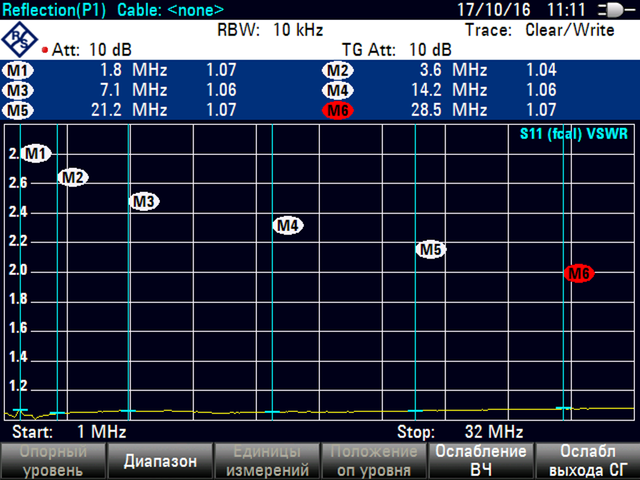Select the M2 marker badge in table
The height and width of the screenshot is (480, 640).
coord(338,71)
